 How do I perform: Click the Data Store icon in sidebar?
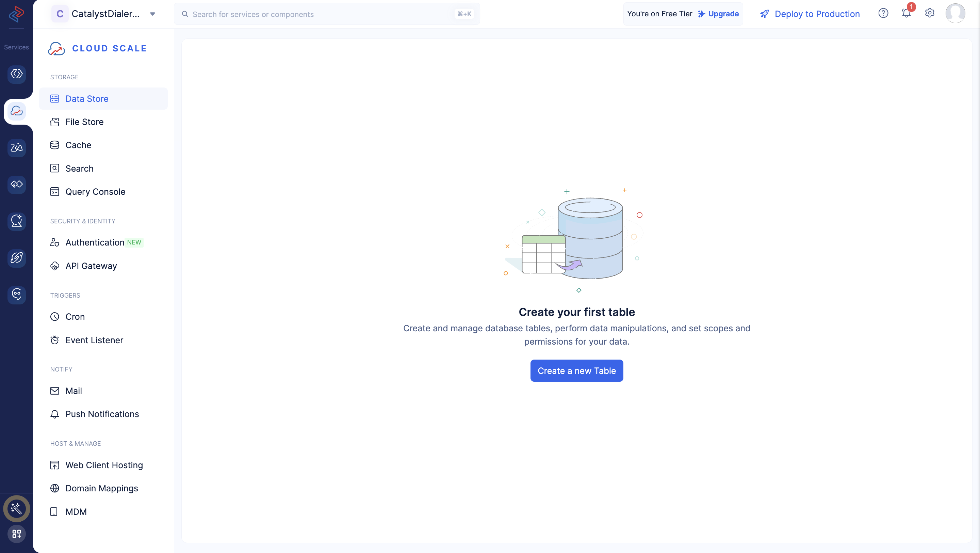click(54, 98)
